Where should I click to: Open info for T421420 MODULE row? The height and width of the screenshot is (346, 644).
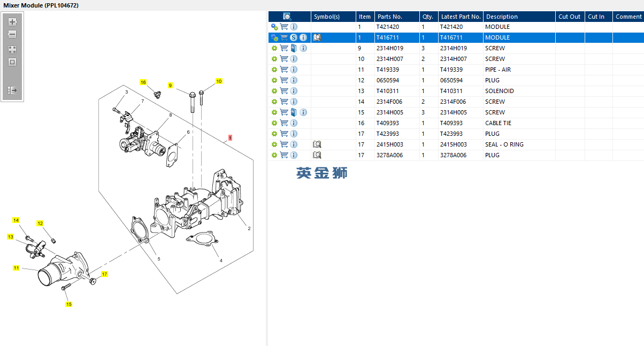[x=294, y=27]
